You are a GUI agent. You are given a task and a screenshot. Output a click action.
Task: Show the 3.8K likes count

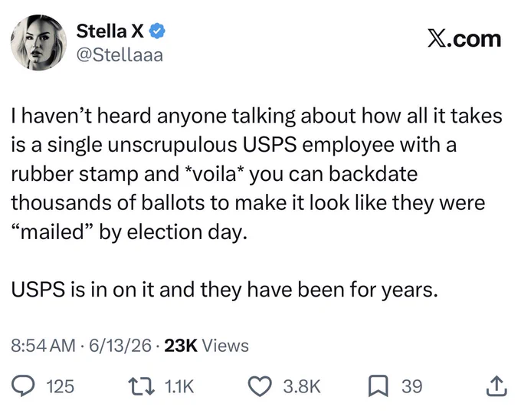[x=302, y=386]
